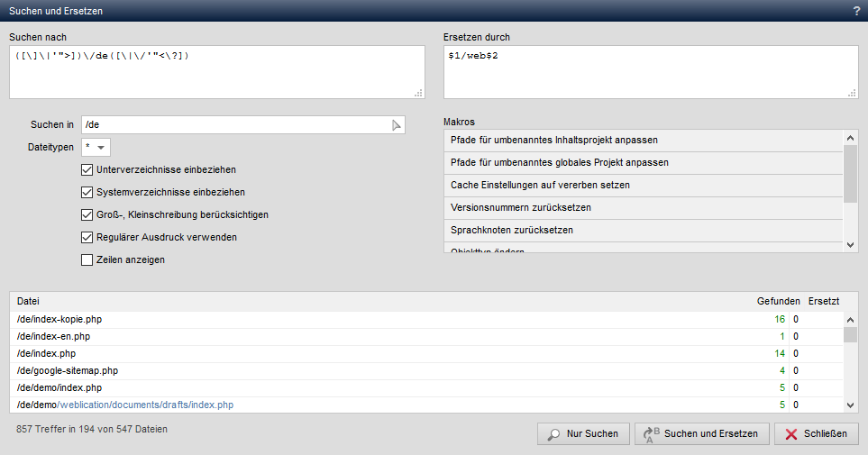Toggle Systemverzeichnisse einbeziehen checkbox
Viewport: 868px width, 455px height.
click(87, 192)
